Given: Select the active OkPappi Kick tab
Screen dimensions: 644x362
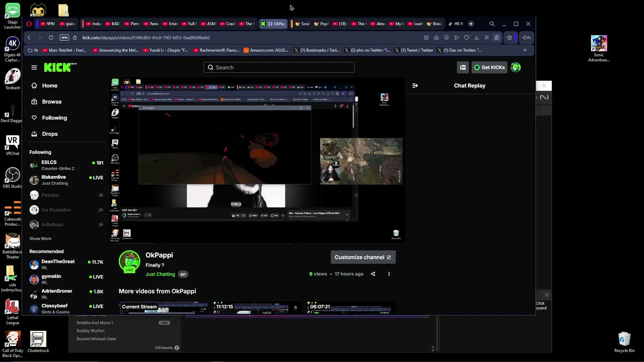Looking at the screenshot, I should click(274, 24).
